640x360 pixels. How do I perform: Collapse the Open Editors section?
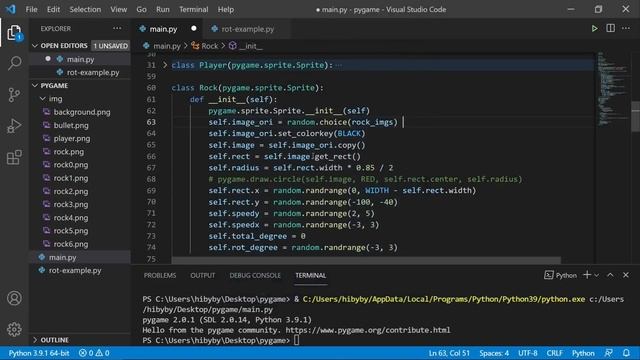coord(35,46)
